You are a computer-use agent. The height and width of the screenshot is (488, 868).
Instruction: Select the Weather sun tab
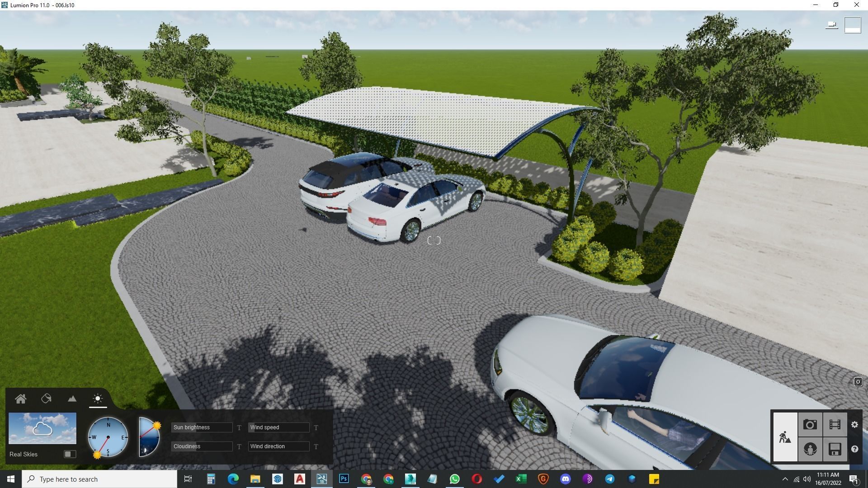98,399
